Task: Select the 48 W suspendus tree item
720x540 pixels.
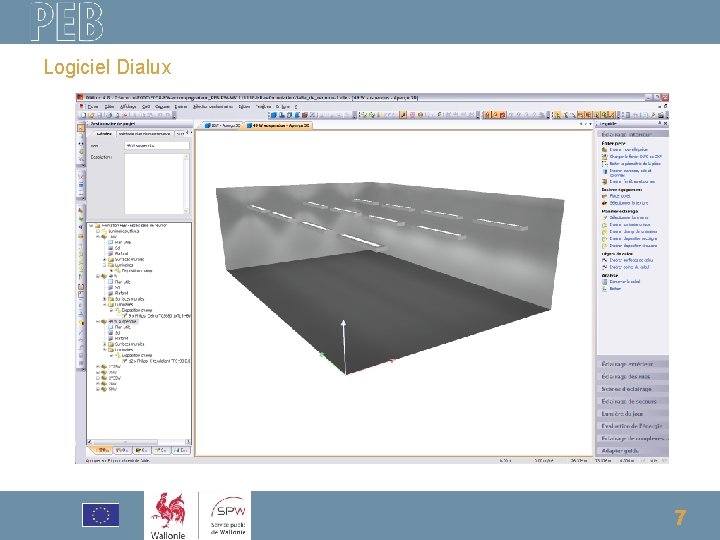Action: click(x=123, y=322)
